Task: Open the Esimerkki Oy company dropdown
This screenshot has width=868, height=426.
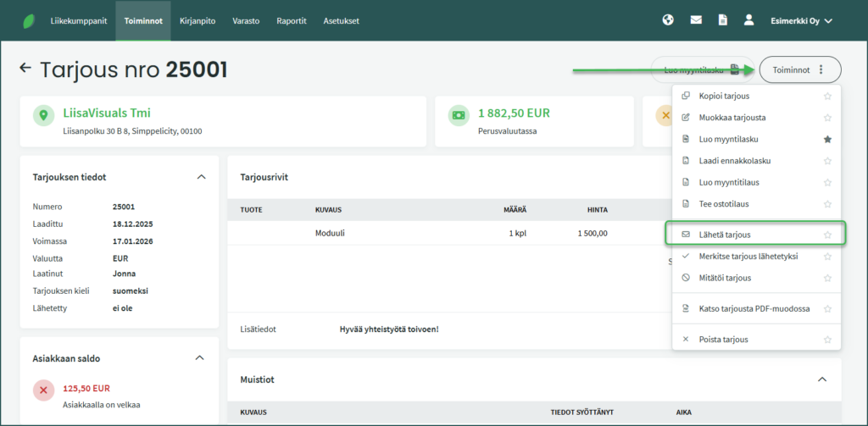Action: 801,20
